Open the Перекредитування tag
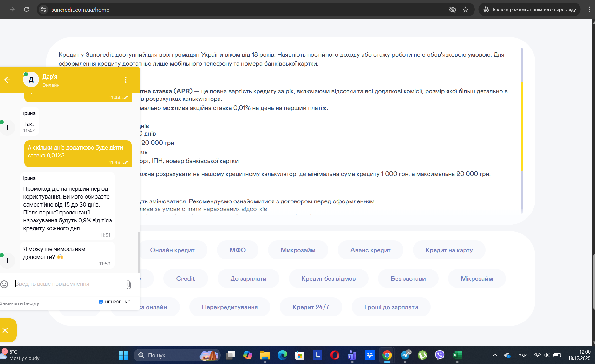595x364 pixels. click(230, 307)
